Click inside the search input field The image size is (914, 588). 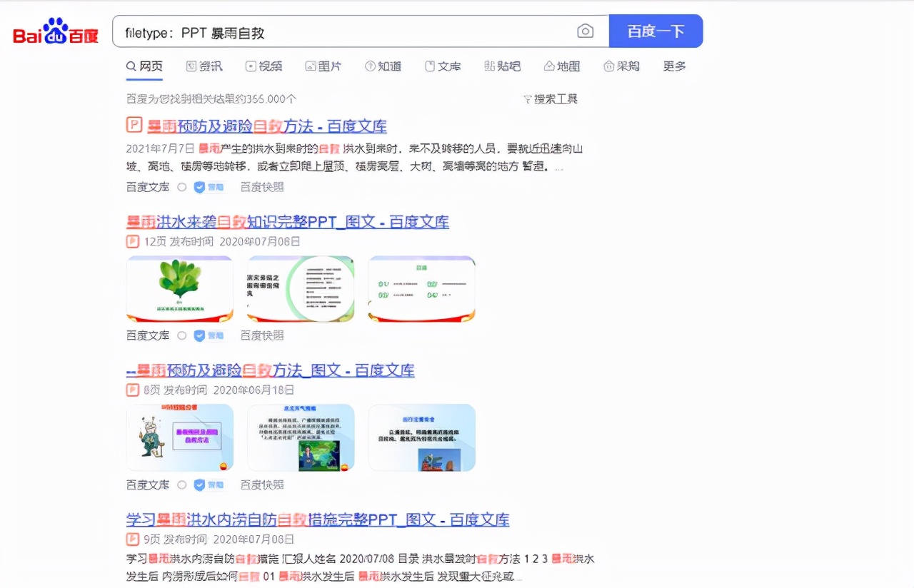321,31
